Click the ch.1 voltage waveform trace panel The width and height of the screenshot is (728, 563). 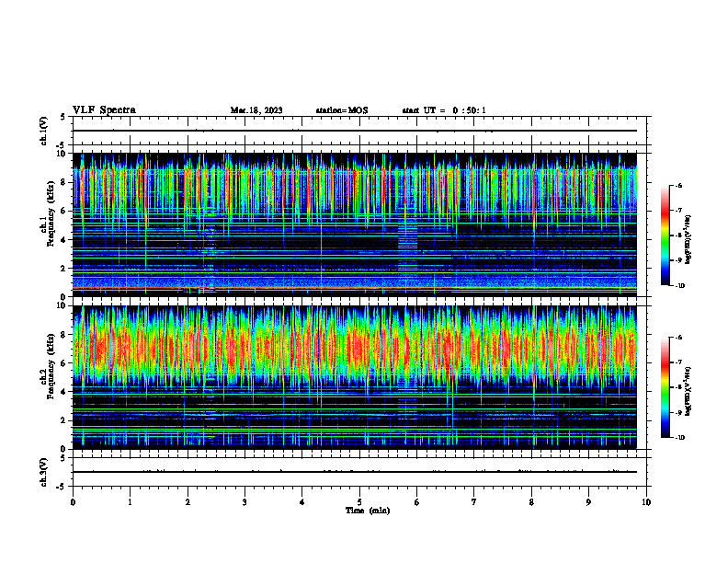point(359,131)
